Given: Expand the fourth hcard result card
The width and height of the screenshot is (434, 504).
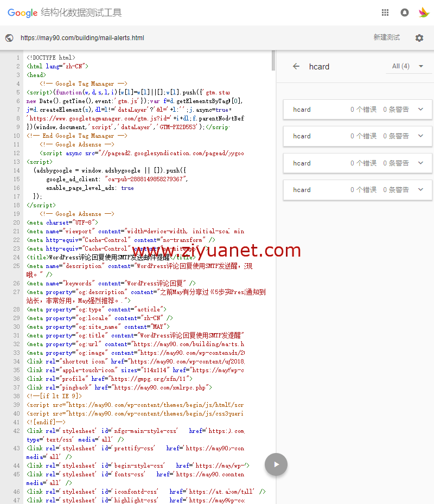Looking at the screenshot, I should tap(358, 190).
